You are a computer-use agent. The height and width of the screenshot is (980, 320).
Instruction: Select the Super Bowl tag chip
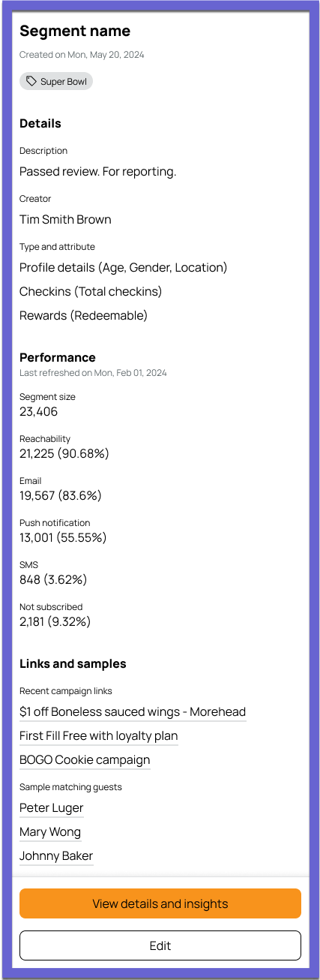(x=56, y=81)
